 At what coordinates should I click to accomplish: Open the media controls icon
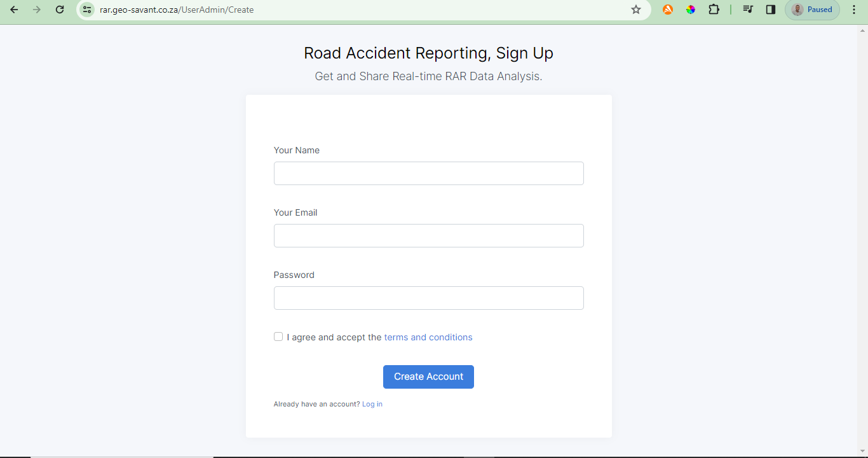click(x=748, y=10)
